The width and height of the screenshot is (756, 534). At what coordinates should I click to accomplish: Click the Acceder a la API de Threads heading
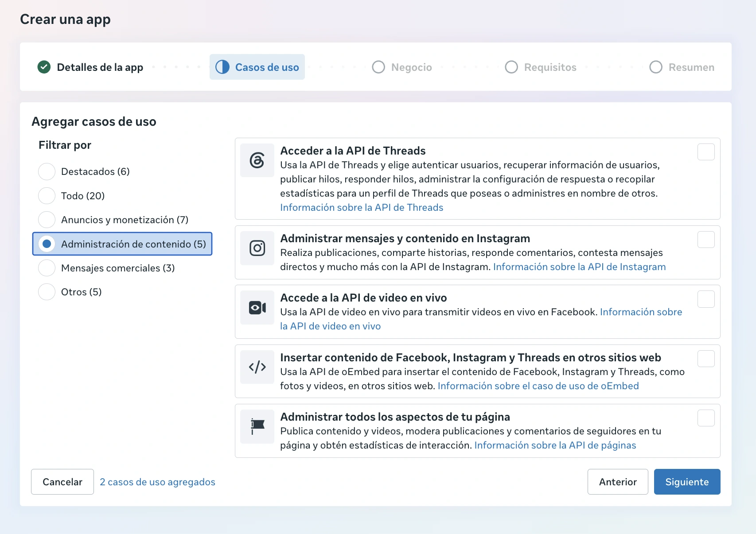pos(353,151)
